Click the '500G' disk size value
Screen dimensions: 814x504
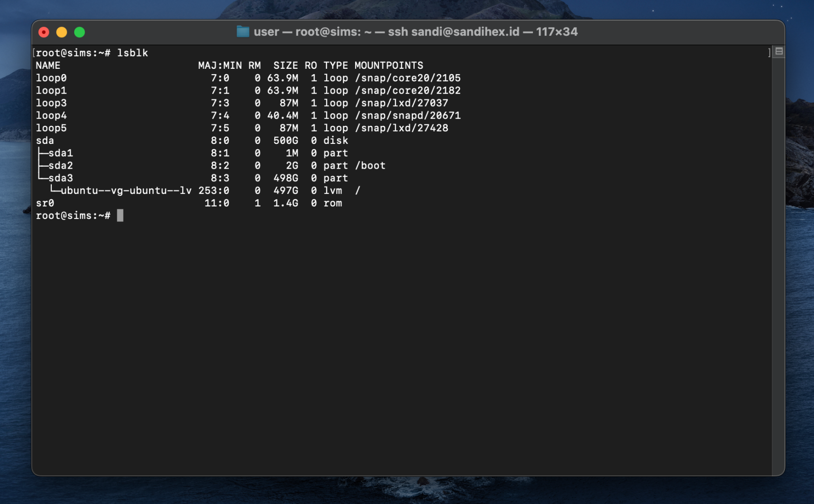(x=285, y=141)
